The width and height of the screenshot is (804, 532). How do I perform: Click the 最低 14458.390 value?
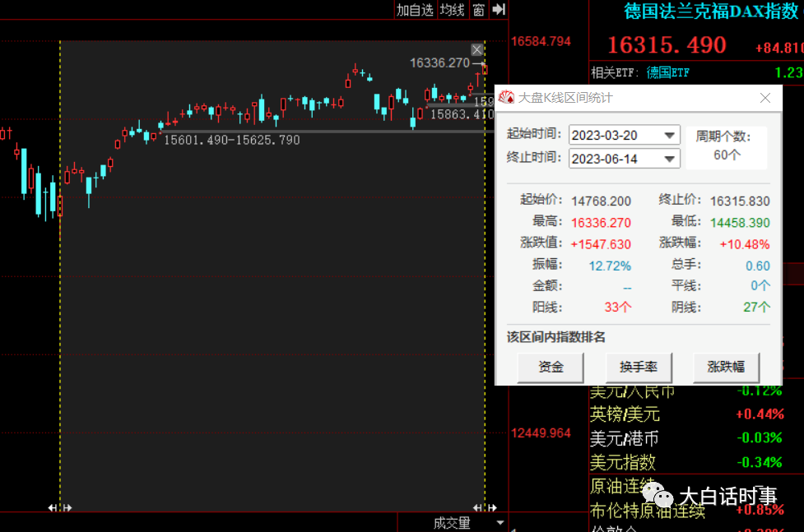pyautogui.click(x=740, y=223)
